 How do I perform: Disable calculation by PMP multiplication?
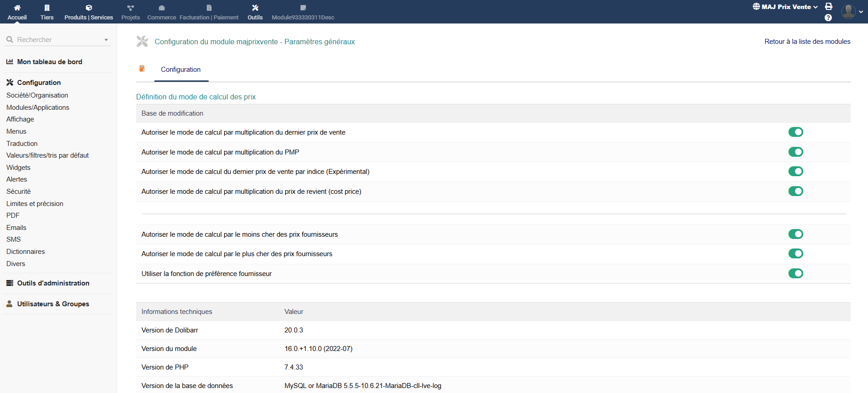coord(796,152)
